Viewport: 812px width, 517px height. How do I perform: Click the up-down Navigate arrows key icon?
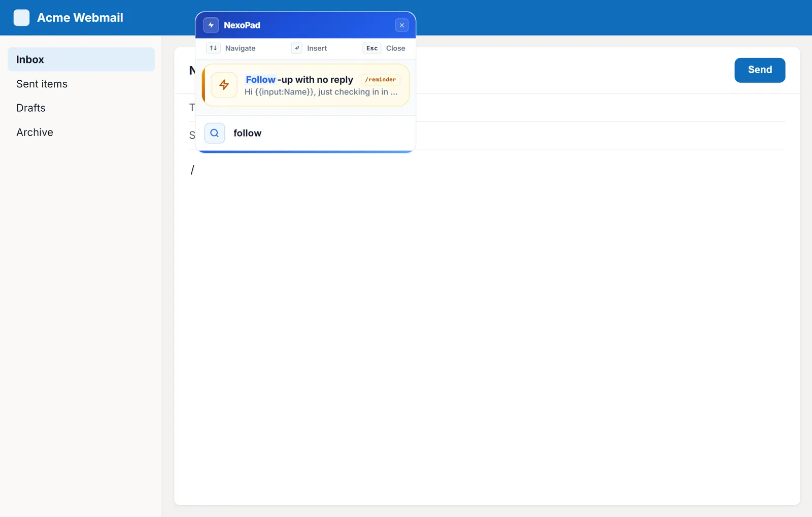tap(213, 48)
